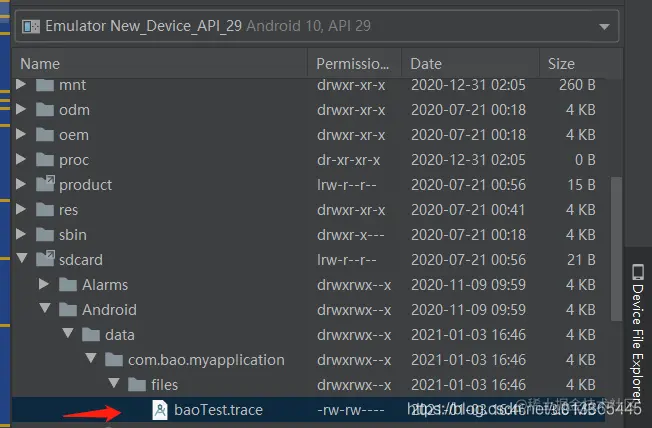
Task: Sort by the Permissions column header
Action: click(x=353, y=64)
